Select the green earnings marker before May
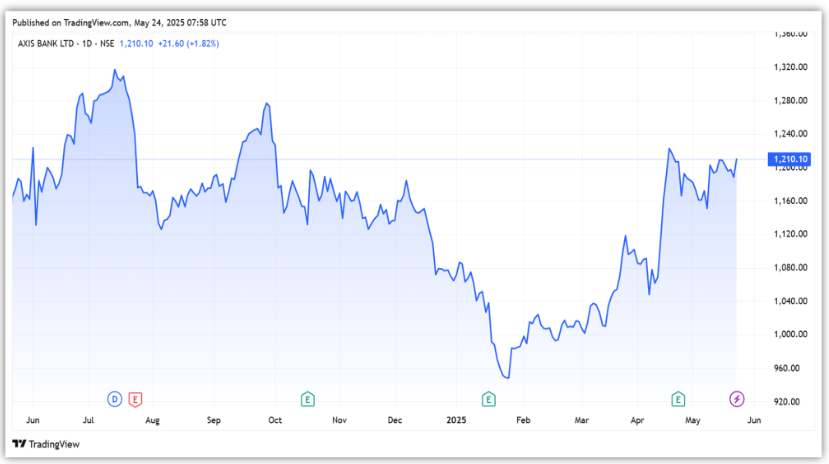This screenshot has width=829, height=464. pos(678,399)
